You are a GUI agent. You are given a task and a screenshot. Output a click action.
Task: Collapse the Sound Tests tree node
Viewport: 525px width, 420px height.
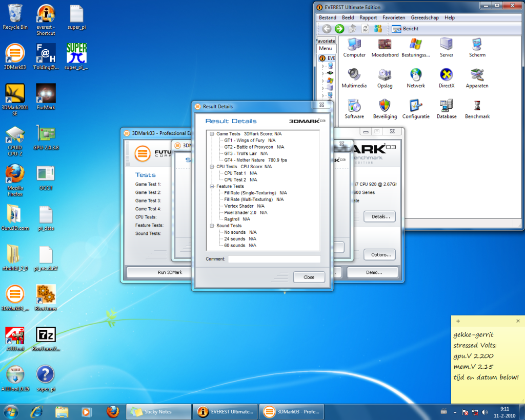212,226
